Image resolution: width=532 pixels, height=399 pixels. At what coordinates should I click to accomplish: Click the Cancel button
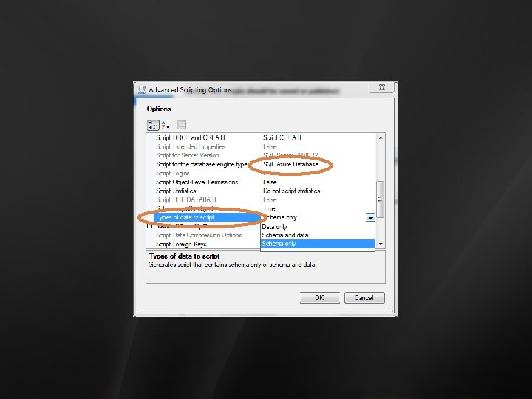pos(364,298)
